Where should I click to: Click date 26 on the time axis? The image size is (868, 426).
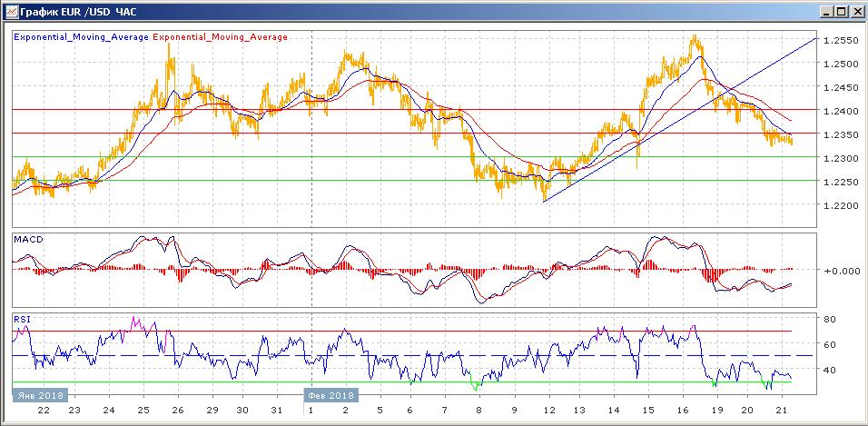click(x=178, y=411)
